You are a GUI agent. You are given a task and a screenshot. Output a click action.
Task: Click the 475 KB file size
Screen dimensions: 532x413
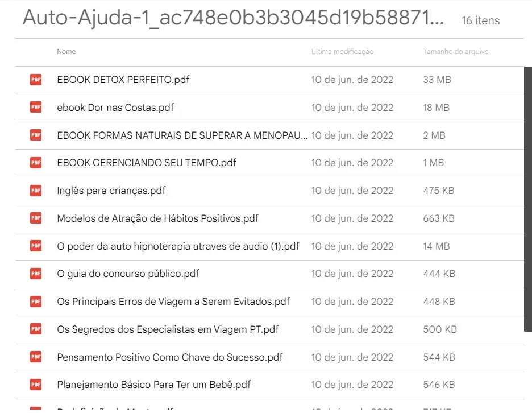tap(439, 191)
